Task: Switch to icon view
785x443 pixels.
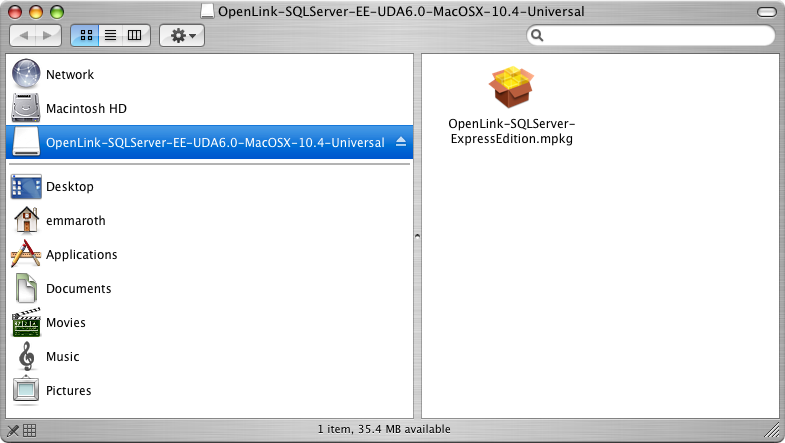Action: [x=86, y=35]
